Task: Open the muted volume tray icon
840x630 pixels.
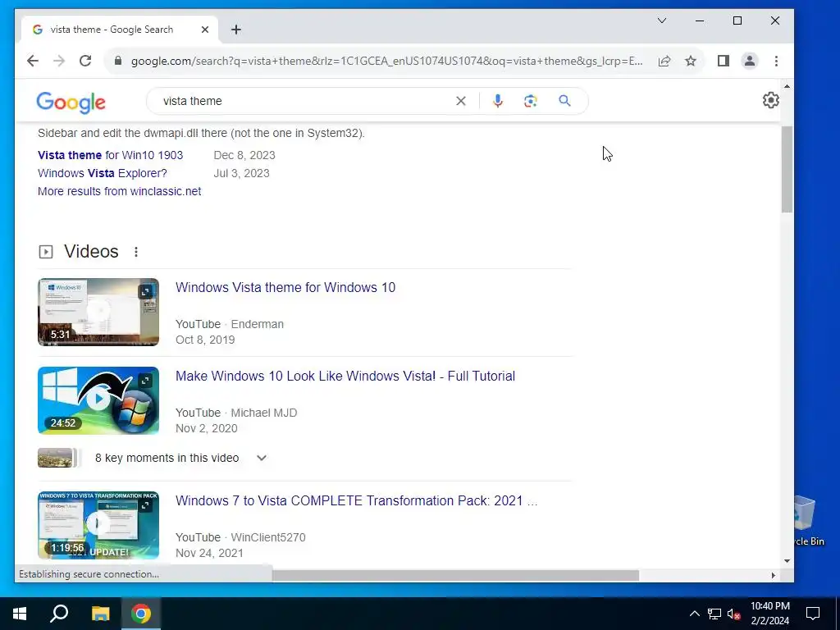Action: [734, 614]
